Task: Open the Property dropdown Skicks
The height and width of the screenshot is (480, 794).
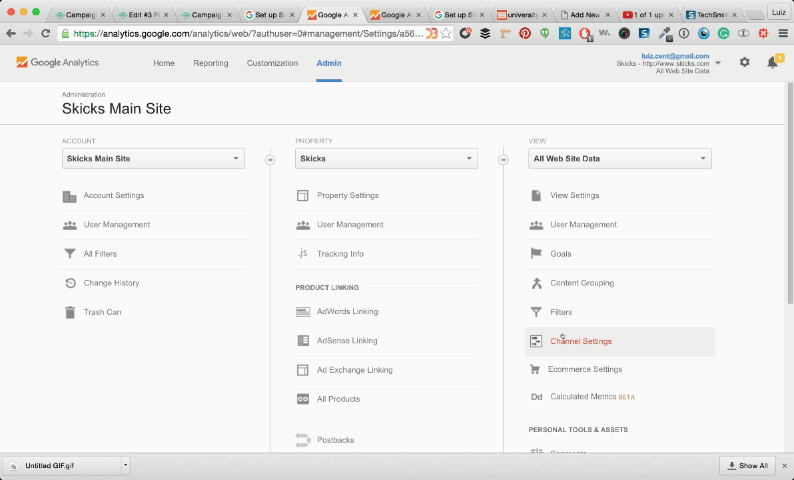Action: [x=386, y=158]
